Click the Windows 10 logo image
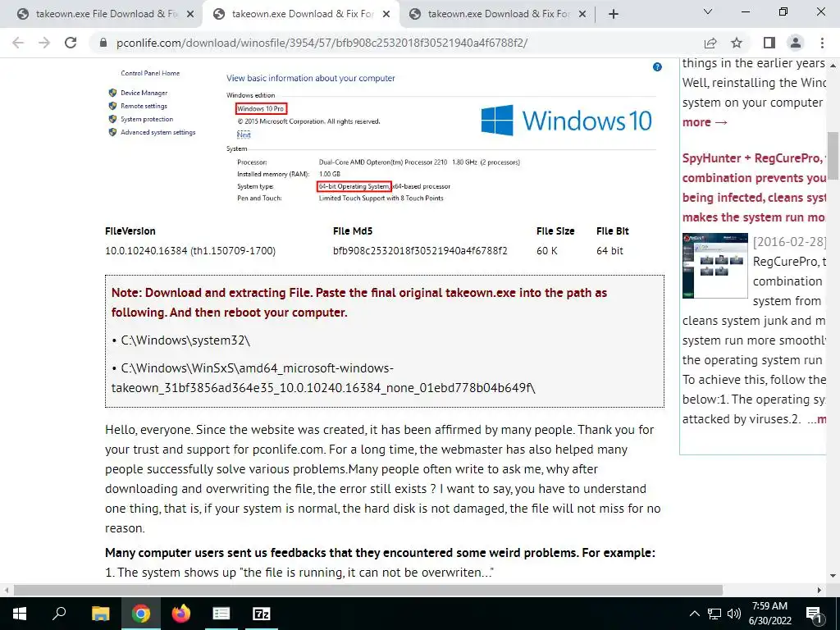Image resolution: width=840 pixels, height=630 pixels. tap(566, 120)
